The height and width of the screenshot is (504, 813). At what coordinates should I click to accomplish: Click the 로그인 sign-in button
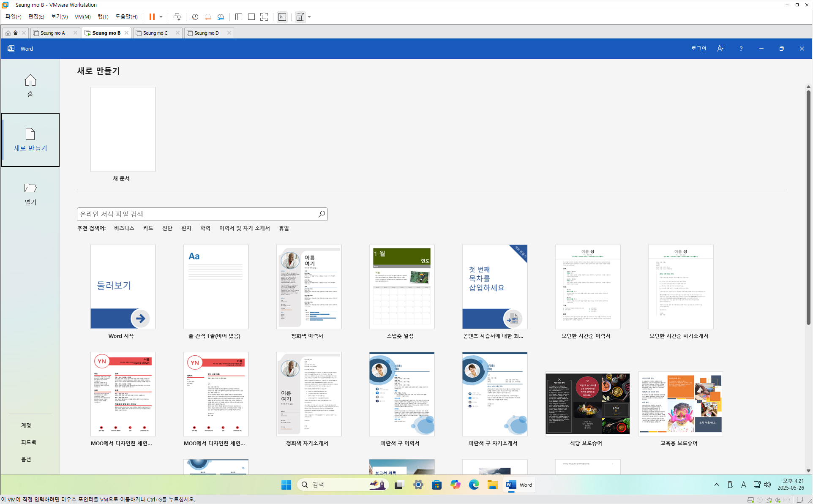click(x=698, y=49)
